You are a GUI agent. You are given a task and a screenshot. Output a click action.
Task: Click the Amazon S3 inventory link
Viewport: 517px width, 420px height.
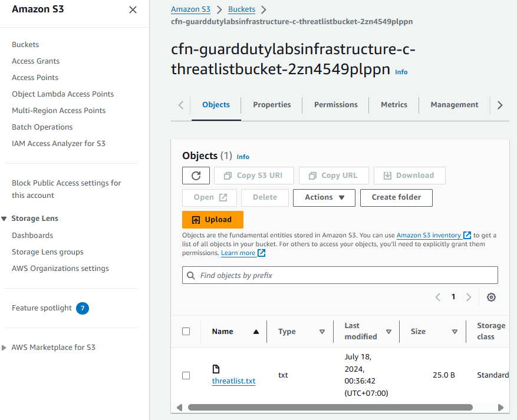(429, 235)
